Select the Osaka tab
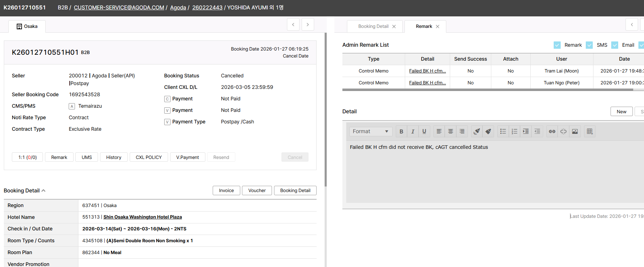Image resolution: width=644 pixels, height=267 pixels. pos(27,26)
